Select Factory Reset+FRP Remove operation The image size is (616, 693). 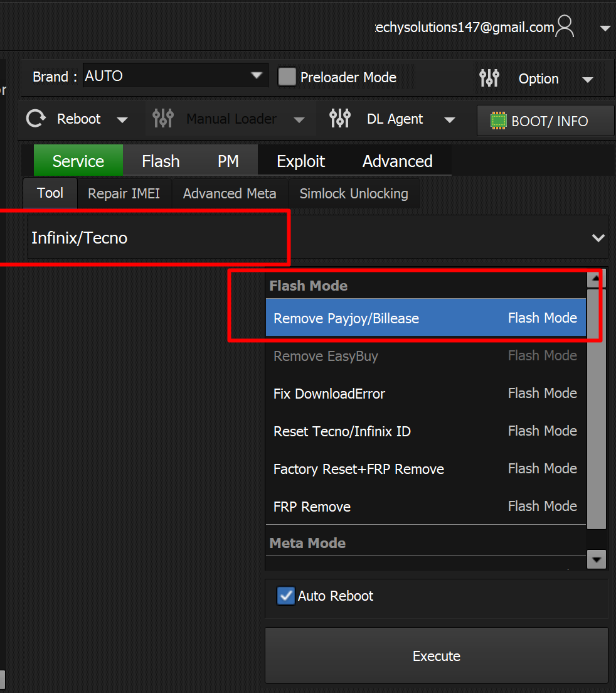pos(426,468)
